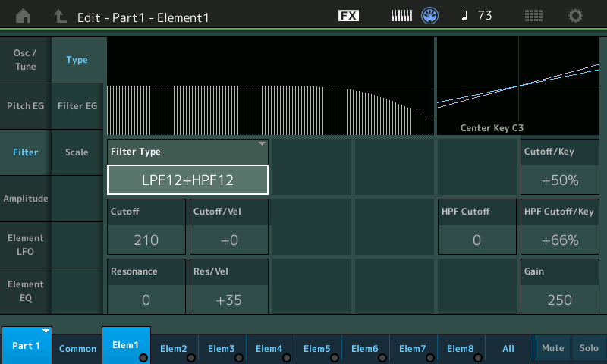The width and height of the screenshot is (607, 364).
Task: Toggle Elem2 on/off indicator
Action: coord(191,358)
